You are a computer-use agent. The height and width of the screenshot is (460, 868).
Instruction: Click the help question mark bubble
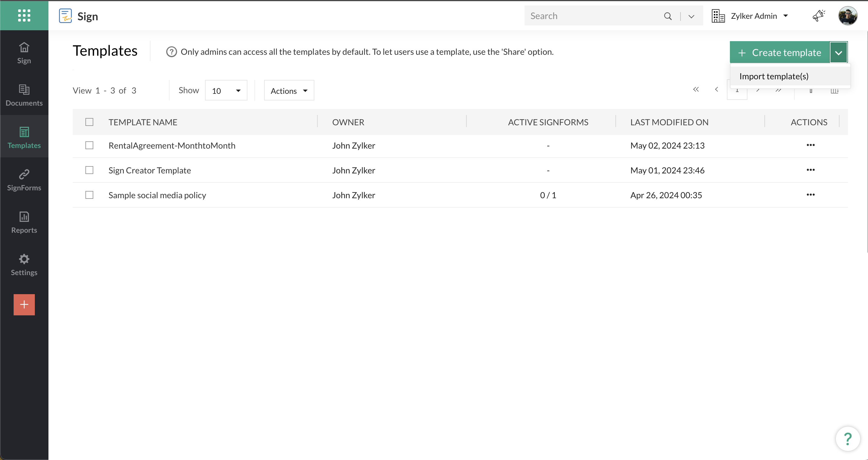pos(847,439)
